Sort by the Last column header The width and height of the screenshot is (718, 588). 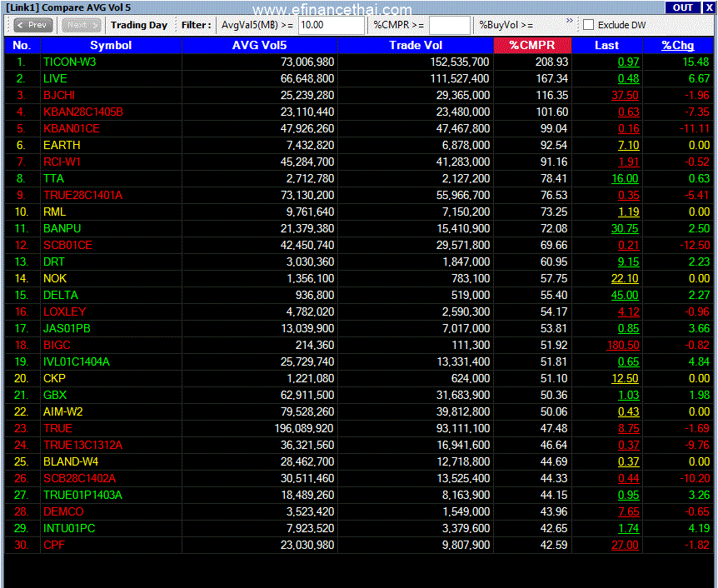click(x=607, y=45)
